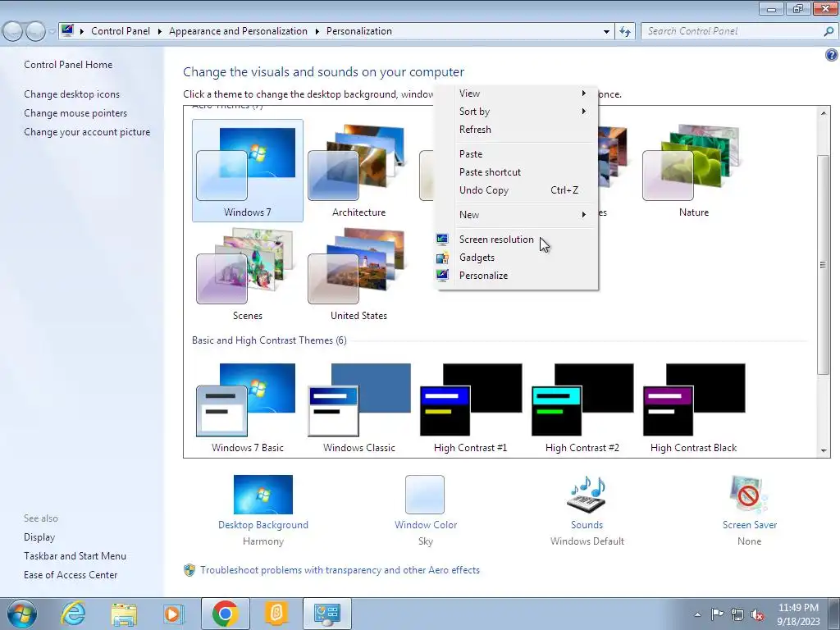Expand the New submenu

[x=516, y=215]
